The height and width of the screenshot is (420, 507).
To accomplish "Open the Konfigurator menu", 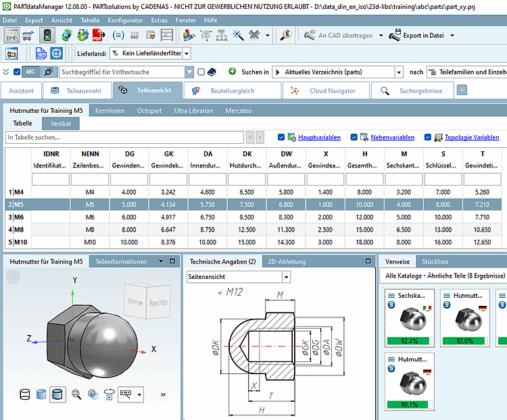I will pos(125,20).
